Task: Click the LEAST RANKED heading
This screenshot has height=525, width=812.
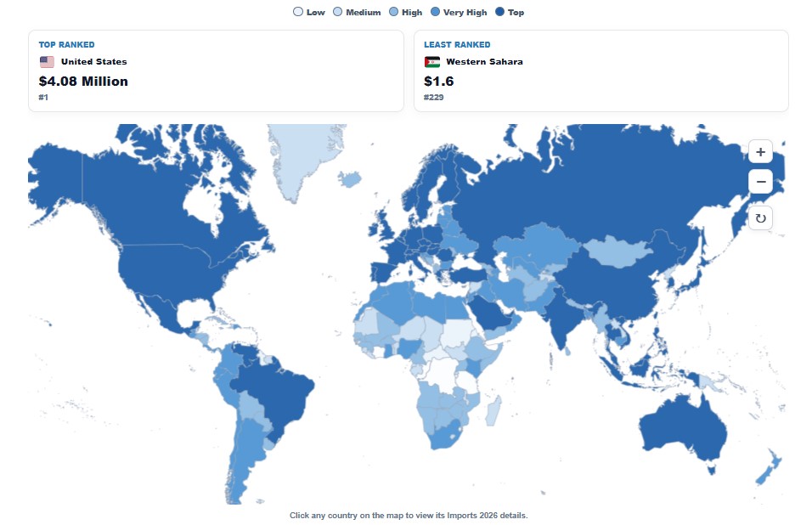Action: pos(457,44)
